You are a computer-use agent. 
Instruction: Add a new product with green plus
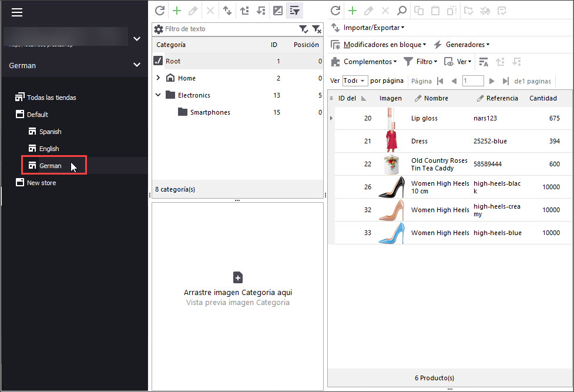[353, 11]
